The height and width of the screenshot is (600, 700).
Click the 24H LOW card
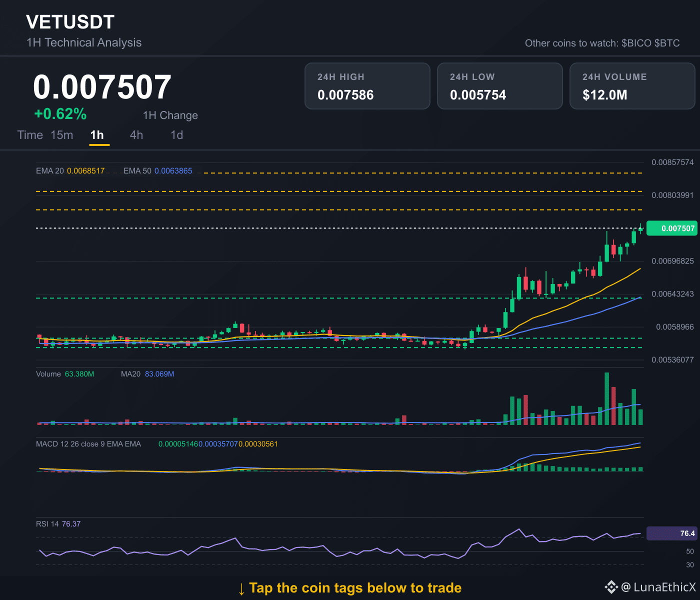pos(500,86)
